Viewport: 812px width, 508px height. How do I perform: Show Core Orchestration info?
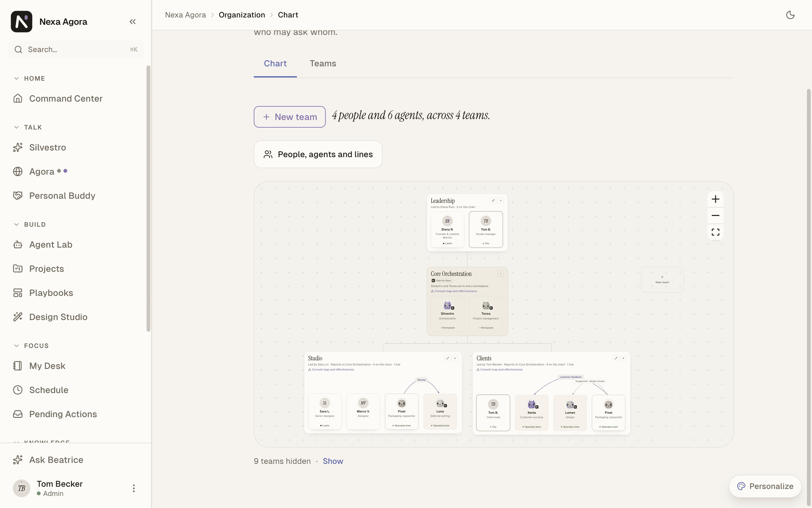(x=501, y=274)
